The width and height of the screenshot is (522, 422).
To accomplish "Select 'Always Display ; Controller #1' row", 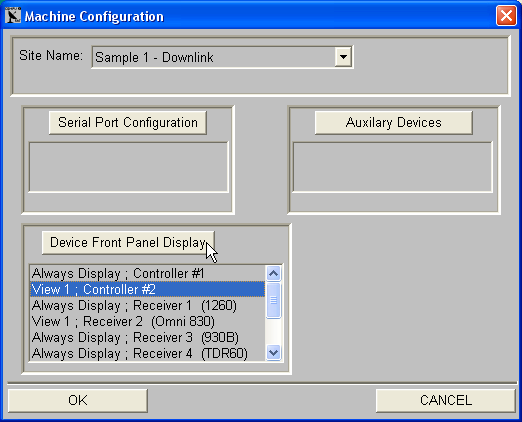I will tap(147, 273).
